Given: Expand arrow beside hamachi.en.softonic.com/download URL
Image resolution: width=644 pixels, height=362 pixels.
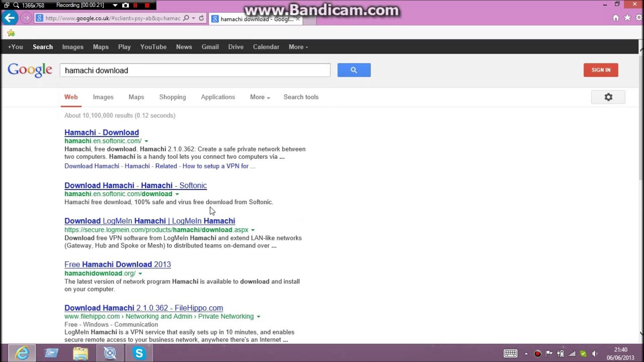Looking at the screenshot, I should [177, 194].
